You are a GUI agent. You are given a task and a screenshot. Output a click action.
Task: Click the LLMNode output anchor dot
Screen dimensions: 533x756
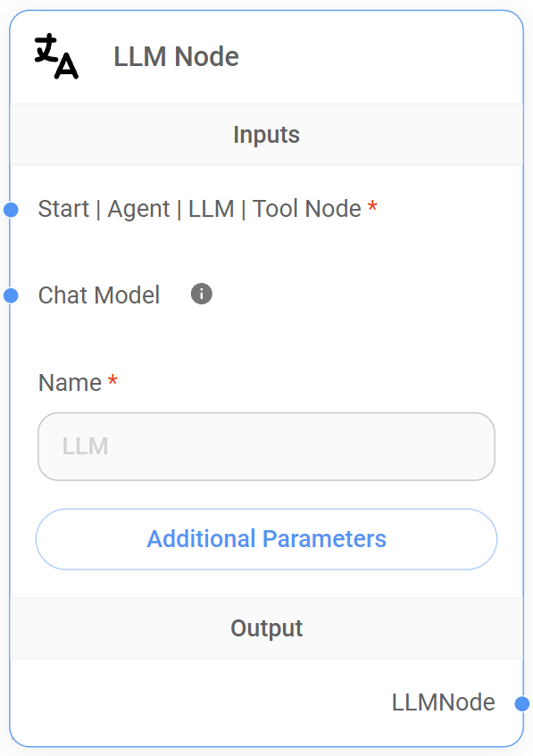(522, 704)
